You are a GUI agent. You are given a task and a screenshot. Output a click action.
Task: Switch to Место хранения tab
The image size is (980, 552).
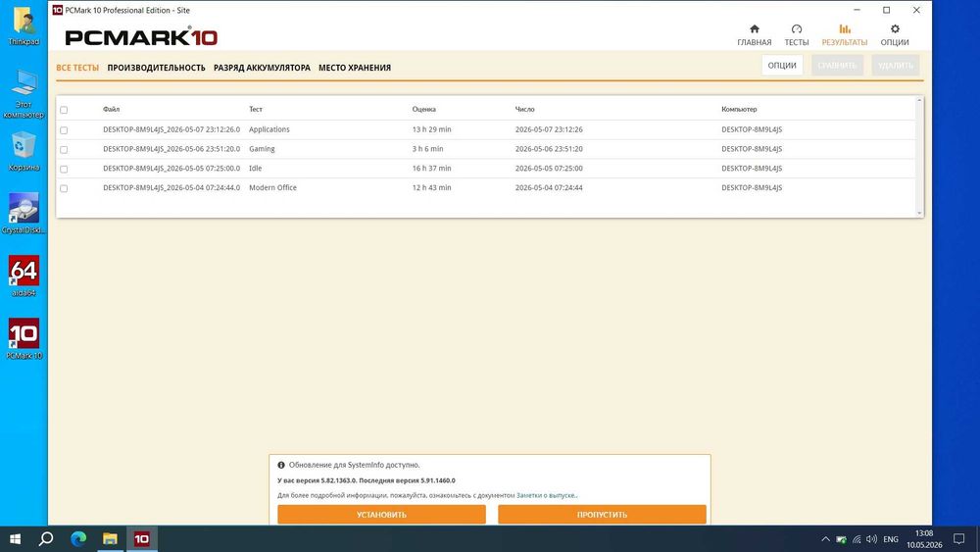pyautogui.click(x=355, y=68)
